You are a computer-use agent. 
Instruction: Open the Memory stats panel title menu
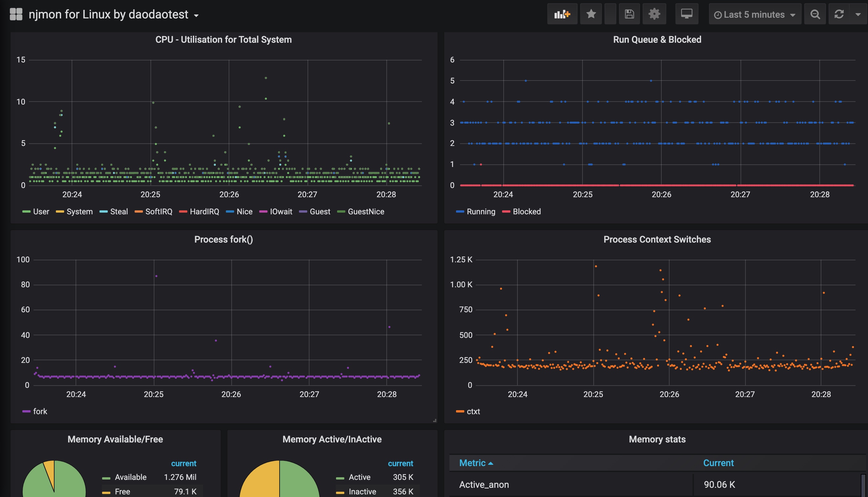point(657,439)
